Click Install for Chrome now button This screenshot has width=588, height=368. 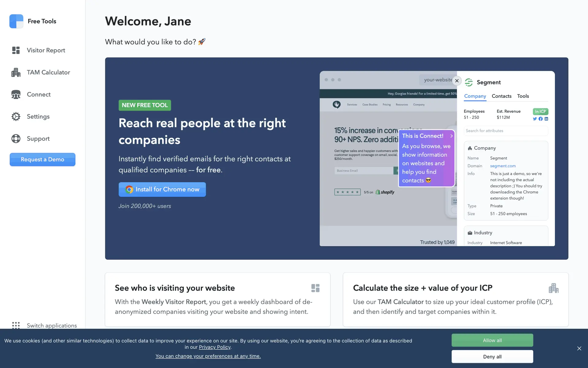(162, 190)
